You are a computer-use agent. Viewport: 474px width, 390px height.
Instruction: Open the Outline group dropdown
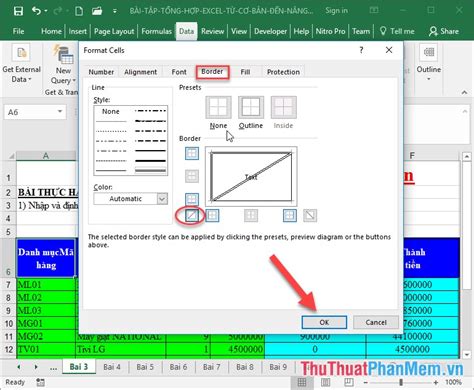click(429, 64)
